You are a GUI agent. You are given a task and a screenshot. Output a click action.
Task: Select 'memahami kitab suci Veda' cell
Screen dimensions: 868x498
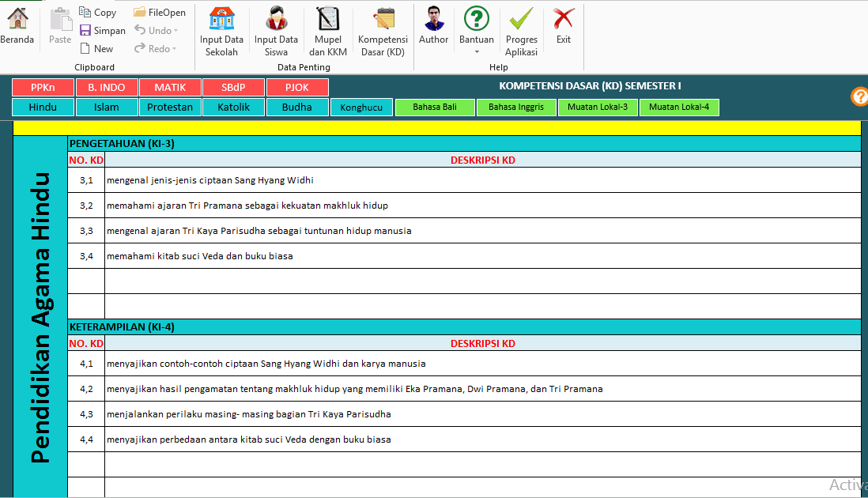(x=483, y=255)
